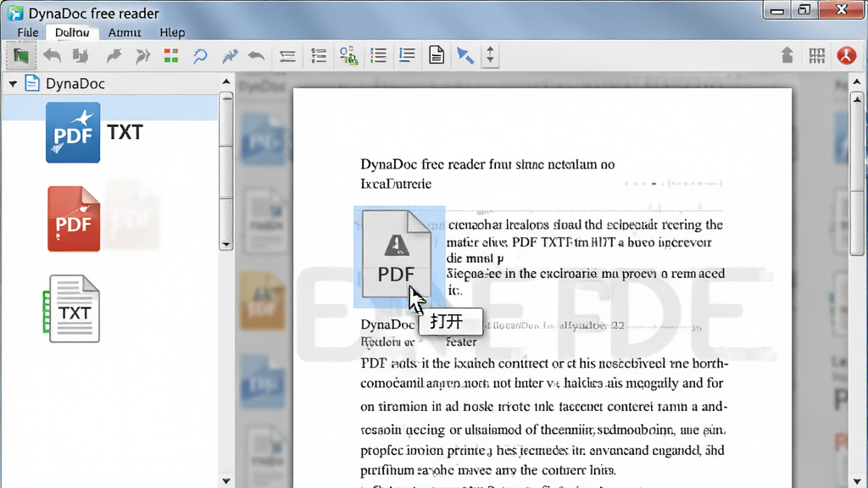Select the TXT document thumbnail
868x488 pixels.
72,308
